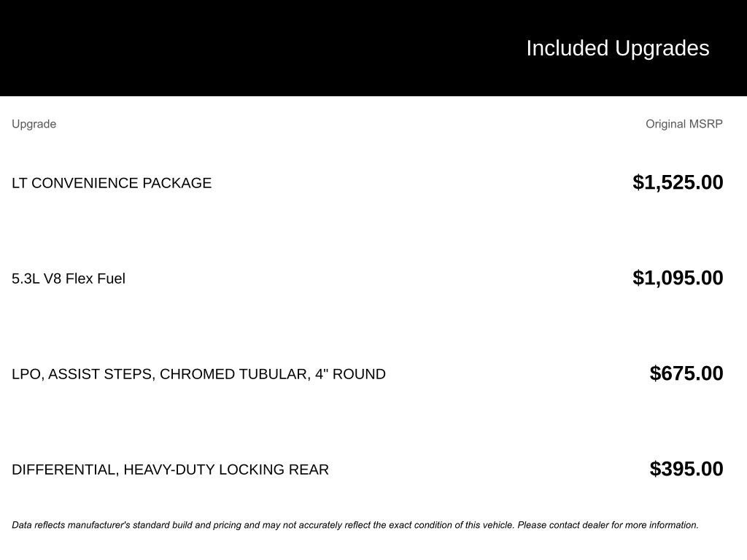Click "Please contact dealer for more information"
Viewport: 747px width, 560px height.
608,525
